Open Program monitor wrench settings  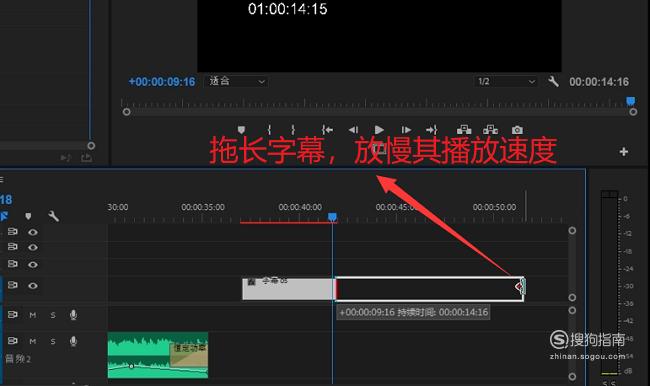(553, 81)
